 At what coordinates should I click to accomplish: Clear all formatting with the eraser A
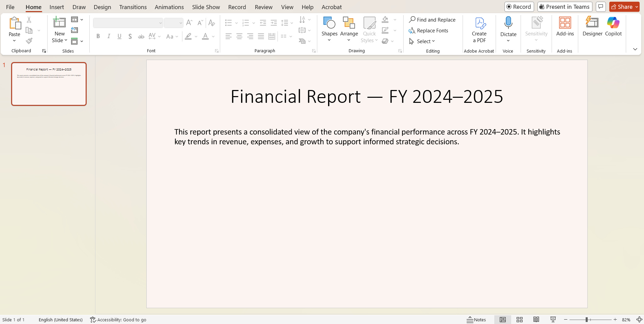212,23
